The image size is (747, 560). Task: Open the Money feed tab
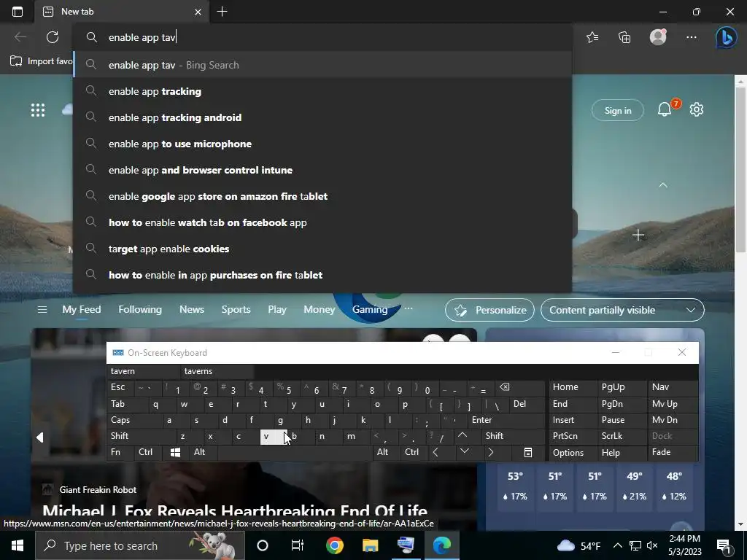320,309
